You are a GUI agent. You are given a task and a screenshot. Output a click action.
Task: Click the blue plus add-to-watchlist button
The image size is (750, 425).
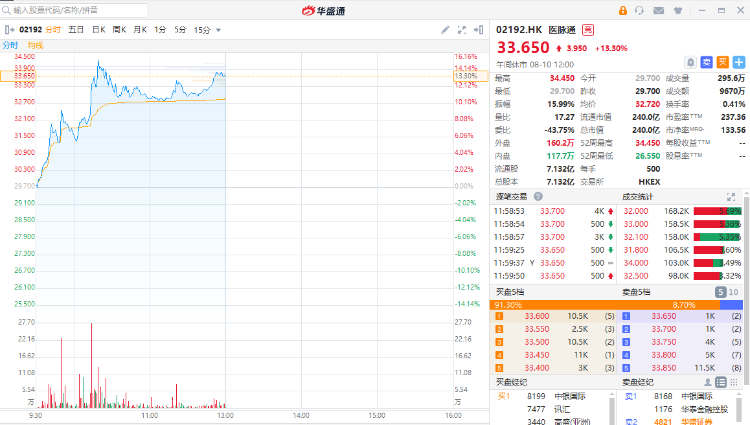pyautogui.click(x=739, y=62)
